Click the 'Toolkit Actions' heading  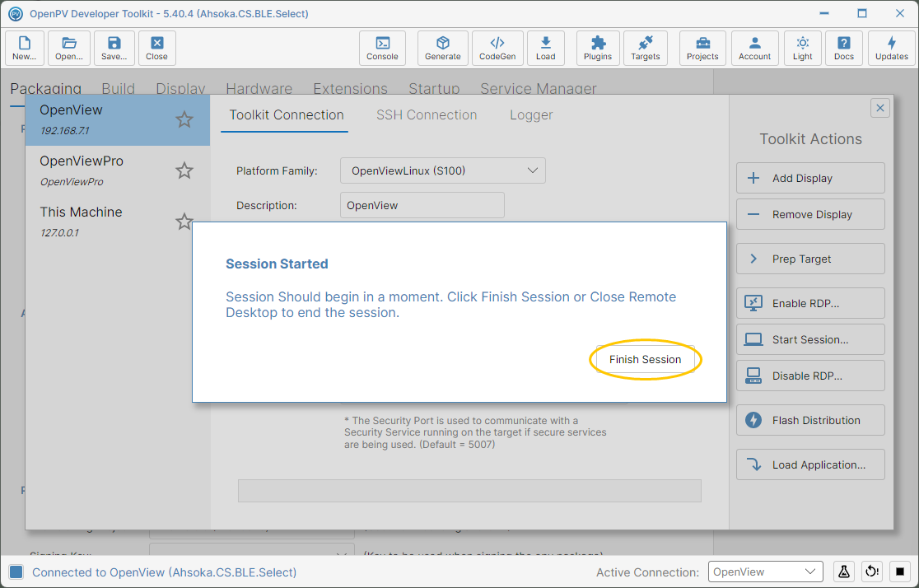(810, 139)
